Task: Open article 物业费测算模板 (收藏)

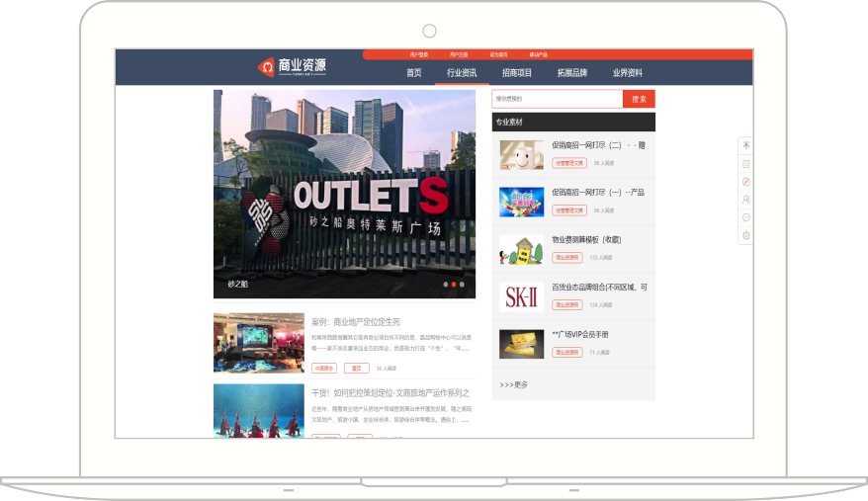Action: coord(586,240)
